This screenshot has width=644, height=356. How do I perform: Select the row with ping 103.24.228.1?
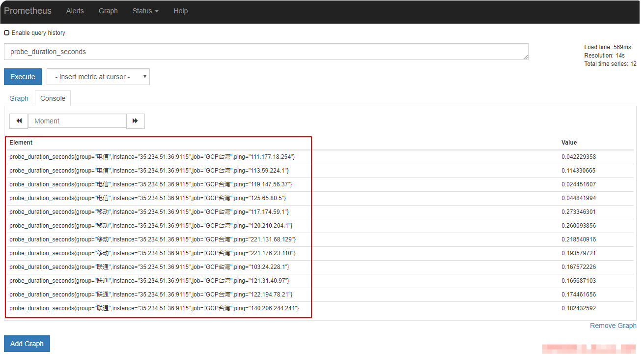click(x=320, y=267)
